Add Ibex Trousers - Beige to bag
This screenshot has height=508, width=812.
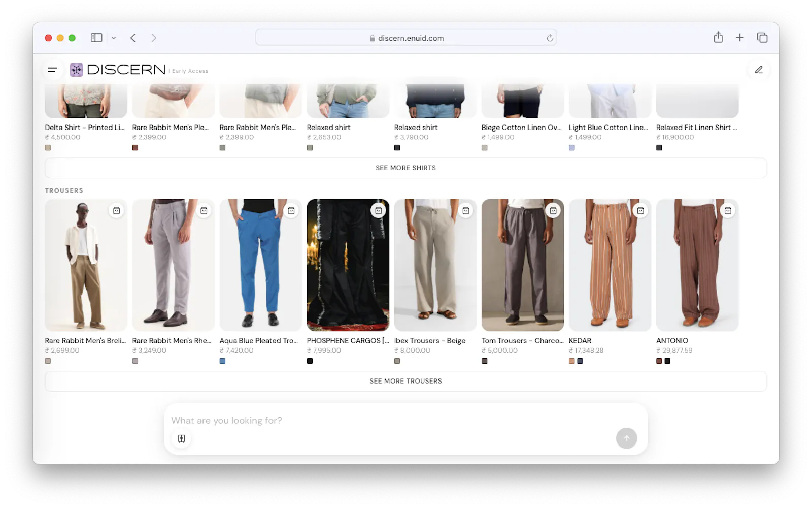pyautogui.click(x=466, y=211)
